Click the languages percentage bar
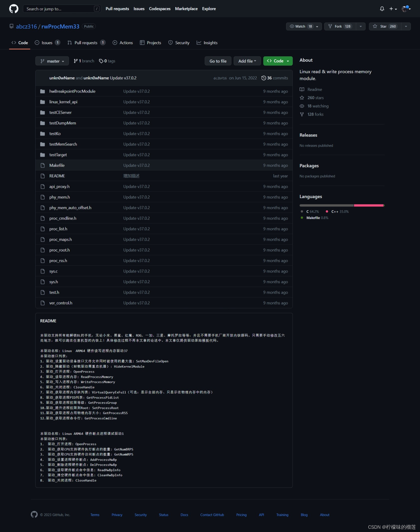This screenshot has width=420, height=532. pos(342,205)
